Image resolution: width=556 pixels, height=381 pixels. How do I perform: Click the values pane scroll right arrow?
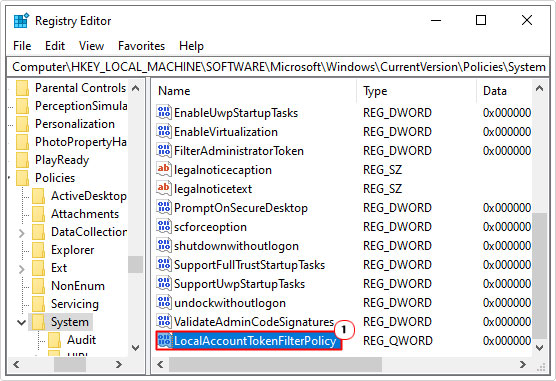pos(523,364)
